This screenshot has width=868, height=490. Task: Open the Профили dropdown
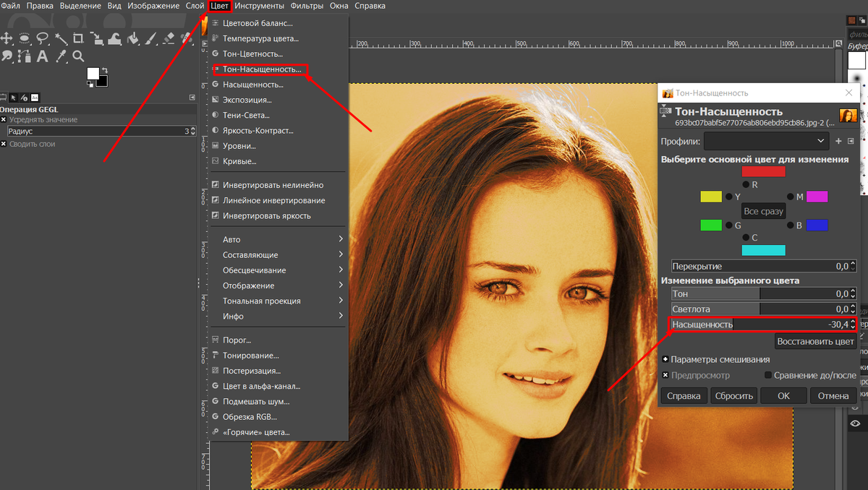[766, 141]
